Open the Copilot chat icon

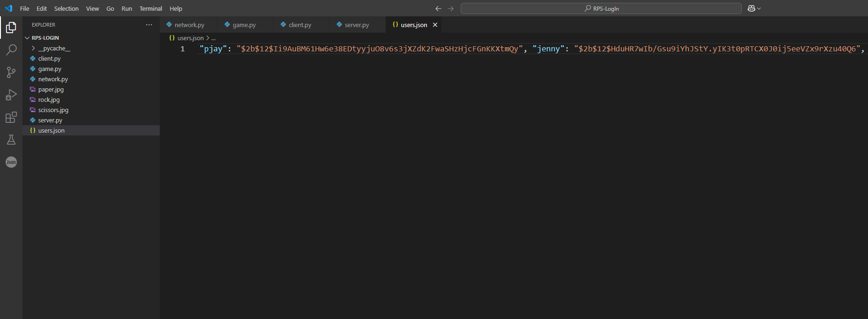pos(751,8)
